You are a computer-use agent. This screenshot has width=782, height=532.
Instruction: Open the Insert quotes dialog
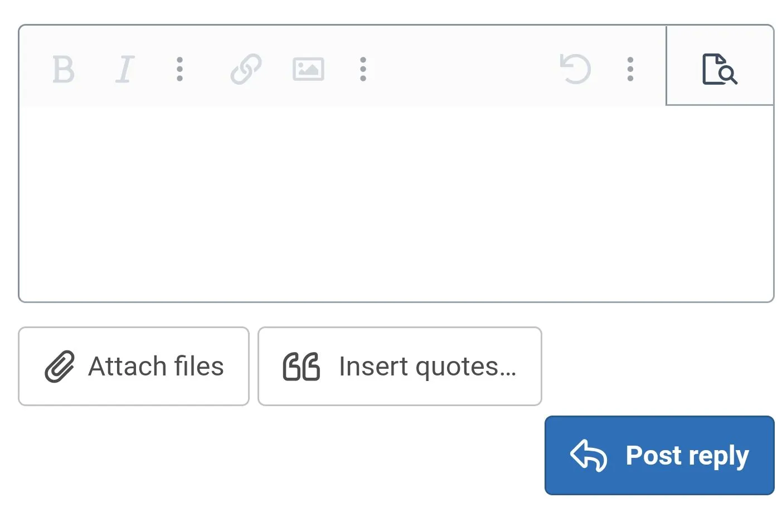click(400, 367)
